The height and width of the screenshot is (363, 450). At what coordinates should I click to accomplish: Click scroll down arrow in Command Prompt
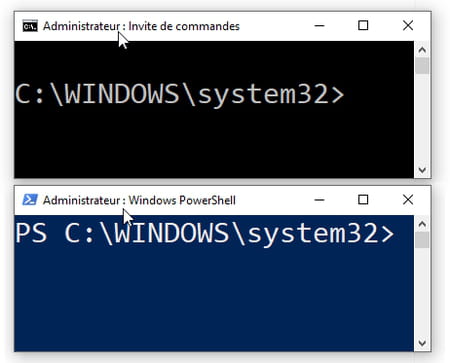point(422,170)
